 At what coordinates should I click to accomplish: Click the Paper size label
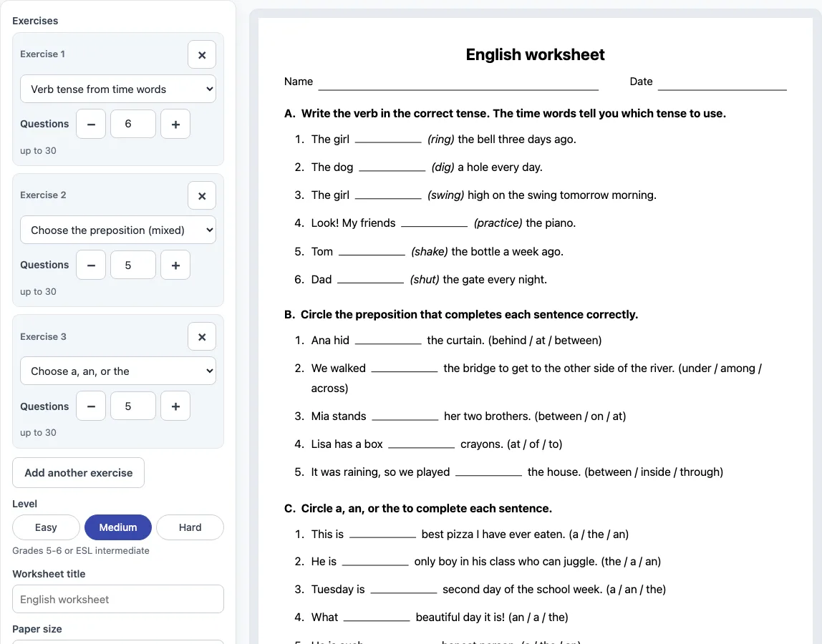(x=37, y=629)
